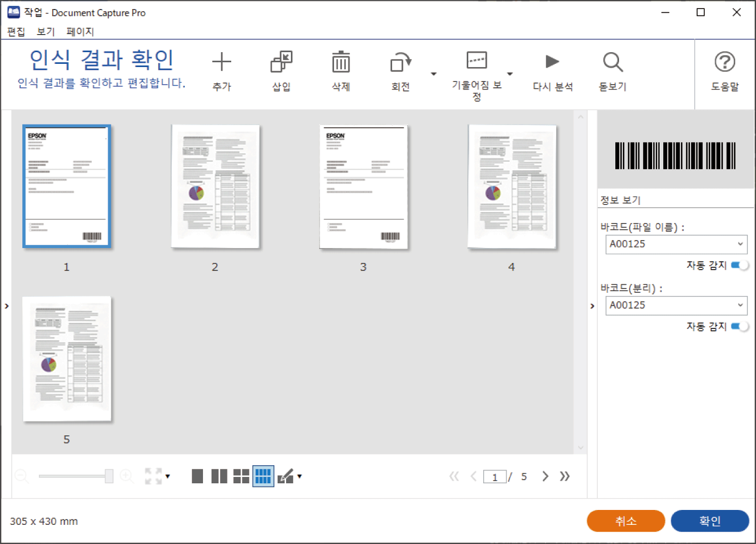The height and width of the screenshot is (544, 756).
Task: Click the 삭제 (Delete) trash icon
Action: (x=341, y=63)
